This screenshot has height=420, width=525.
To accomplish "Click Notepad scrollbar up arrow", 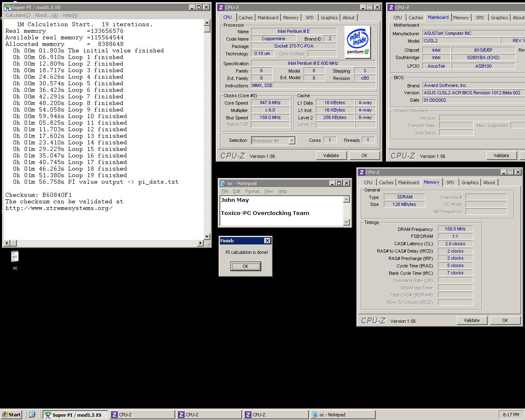I will pos(347,199).
